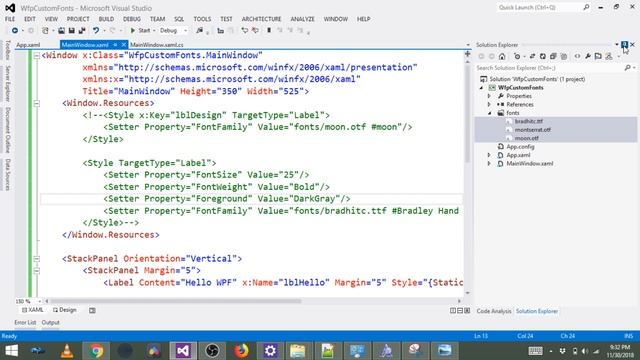Click Solution Explorer Pending Changes Filter icon
640x360 pixels.
[518, 56]
